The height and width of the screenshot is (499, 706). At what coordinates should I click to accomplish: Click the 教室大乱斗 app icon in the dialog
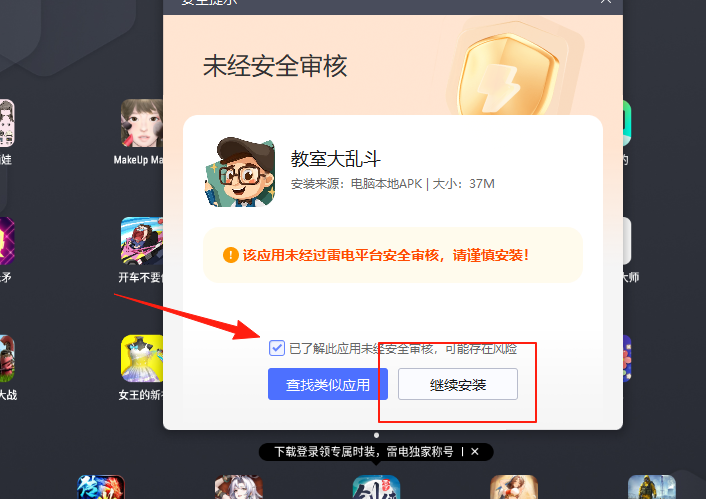240,172
